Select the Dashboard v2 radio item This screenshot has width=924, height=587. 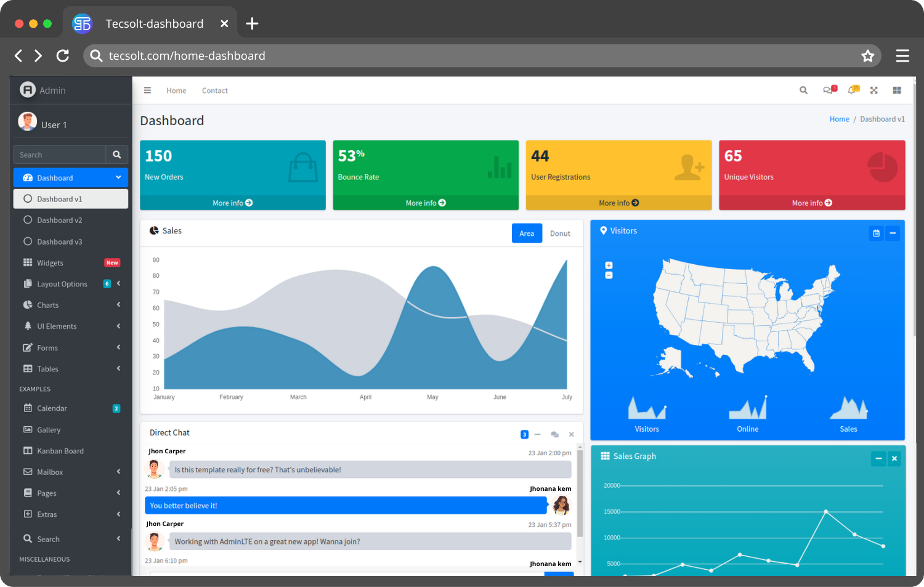click(59, 220)
